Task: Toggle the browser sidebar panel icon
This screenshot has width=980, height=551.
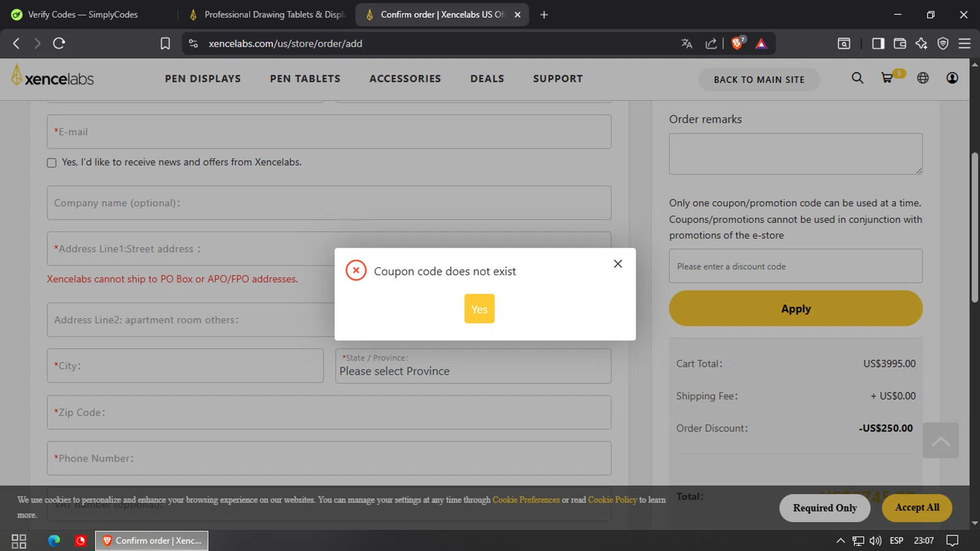Action: (x=878, y=43)
